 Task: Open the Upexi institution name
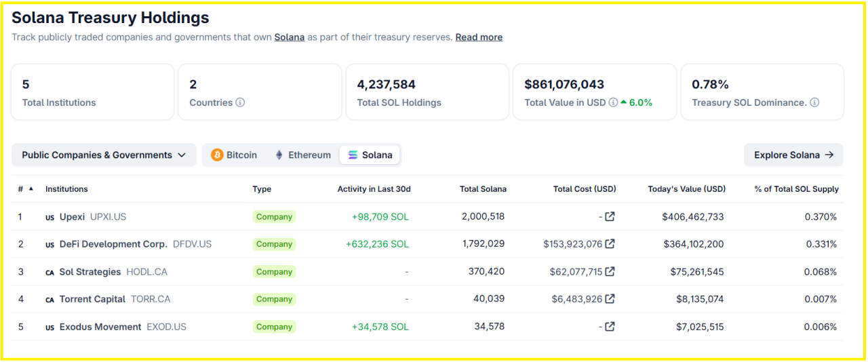(x=72, y=217)
